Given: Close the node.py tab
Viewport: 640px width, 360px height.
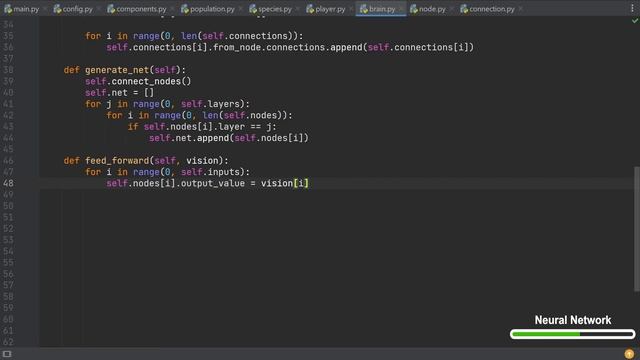Looking at the screenshot, I should [451, 9].
